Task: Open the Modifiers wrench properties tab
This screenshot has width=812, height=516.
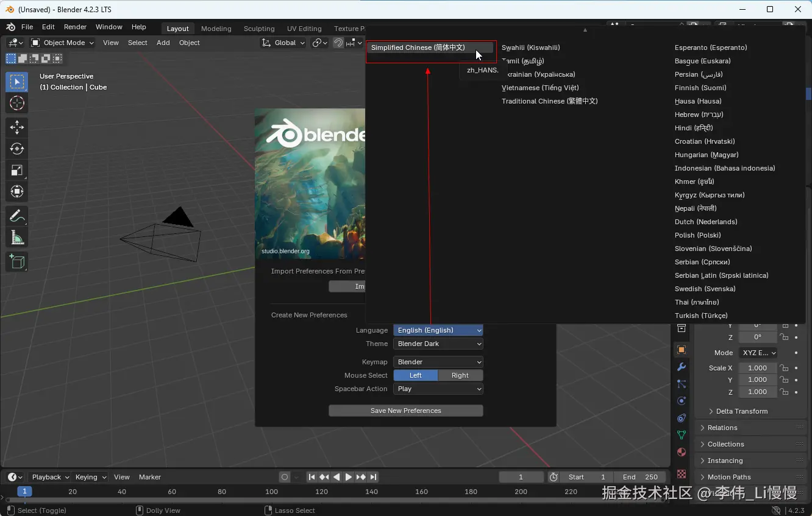Action: pos(682,367)
